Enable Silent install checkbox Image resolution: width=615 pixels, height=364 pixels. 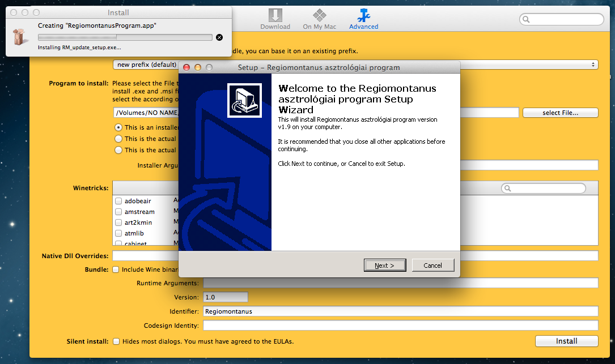tap(116, 341)
